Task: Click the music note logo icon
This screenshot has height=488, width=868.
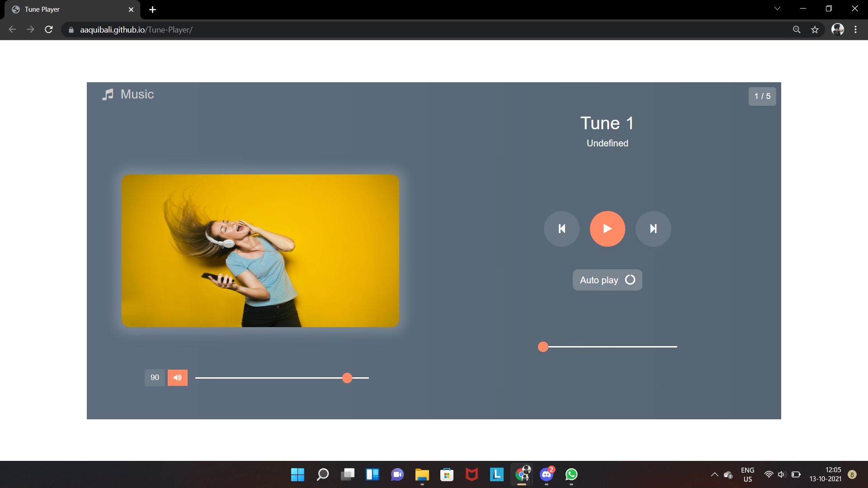Action: point(108,94)
